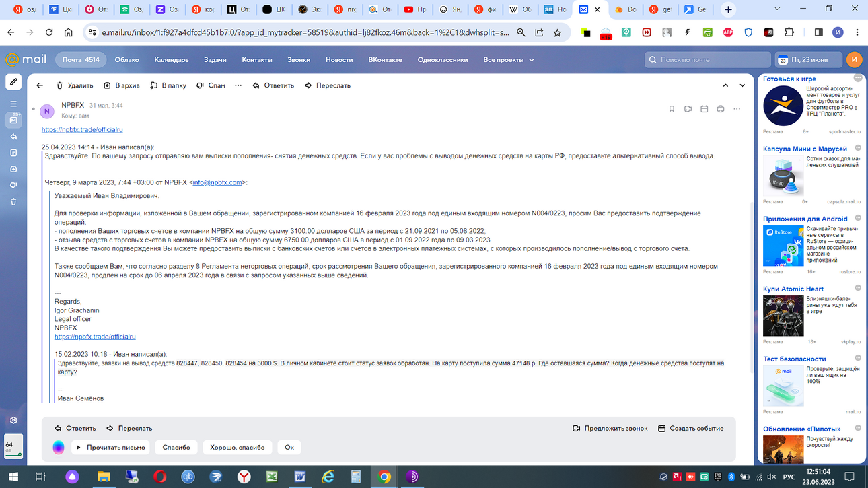
Task: Open Новости in the top navigation
Action: [x=339, y=60]
